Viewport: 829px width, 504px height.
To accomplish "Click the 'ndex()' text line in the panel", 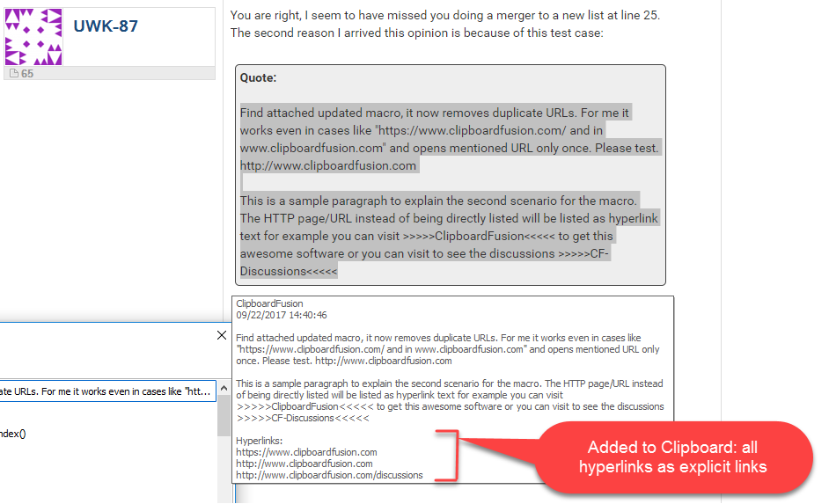I will click(13, 433).
